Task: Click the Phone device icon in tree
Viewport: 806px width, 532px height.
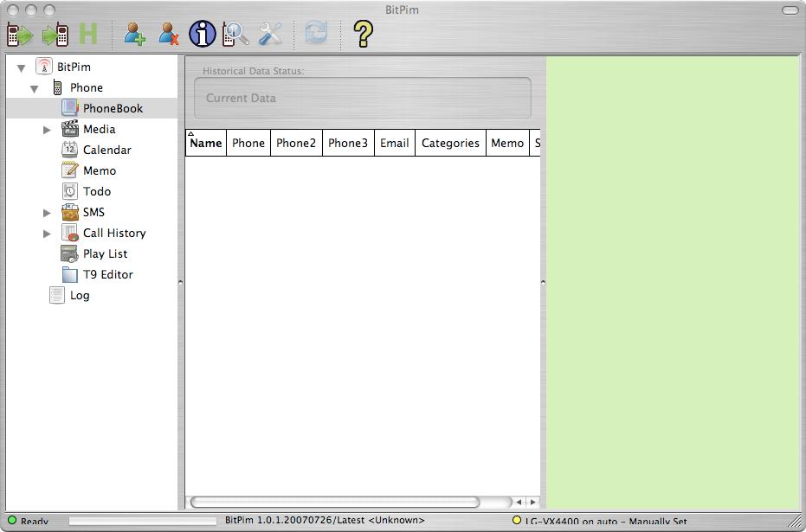Action: point(57,87)
